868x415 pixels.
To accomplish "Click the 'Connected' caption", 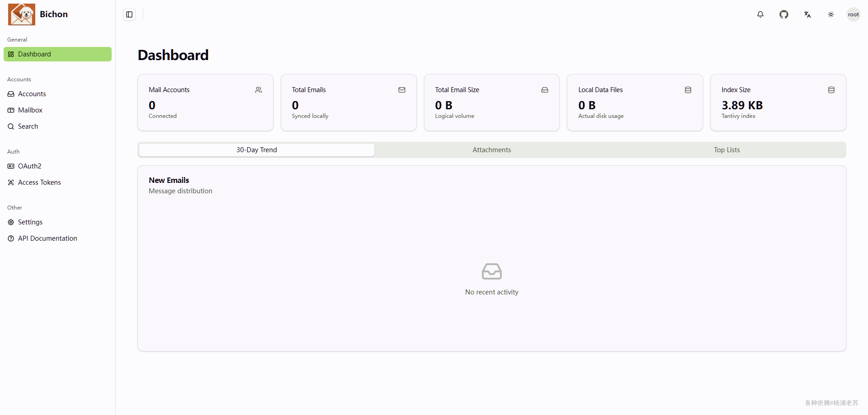I will point(163,116).
